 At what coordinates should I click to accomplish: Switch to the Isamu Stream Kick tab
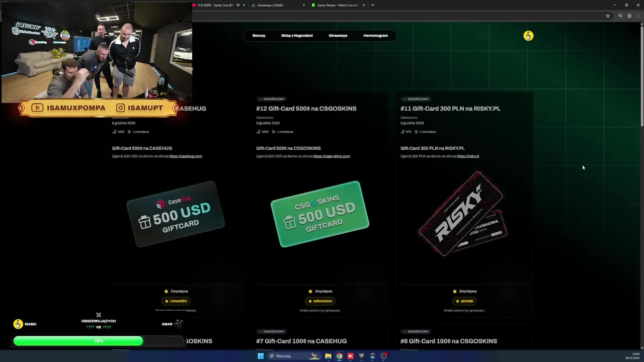[x=338, y=5]
